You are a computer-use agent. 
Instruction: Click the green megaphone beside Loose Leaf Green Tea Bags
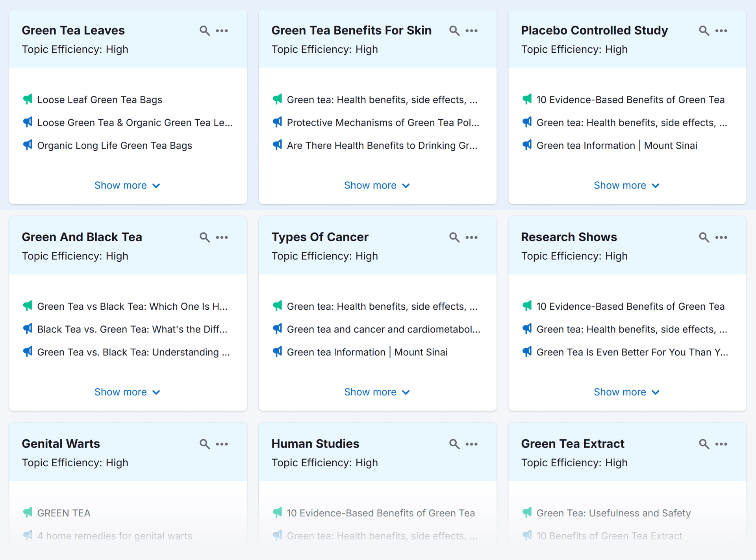point(28,99)
